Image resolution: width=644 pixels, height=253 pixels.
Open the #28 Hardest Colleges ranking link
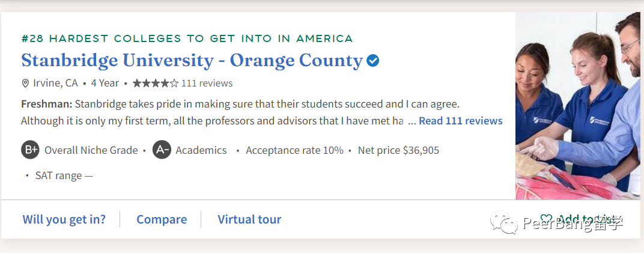pos(187,38)
